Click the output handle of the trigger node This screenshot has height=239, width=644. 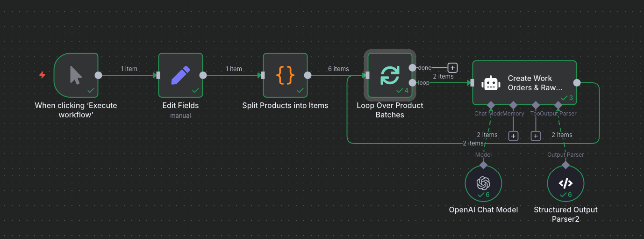tap(98, 75)
